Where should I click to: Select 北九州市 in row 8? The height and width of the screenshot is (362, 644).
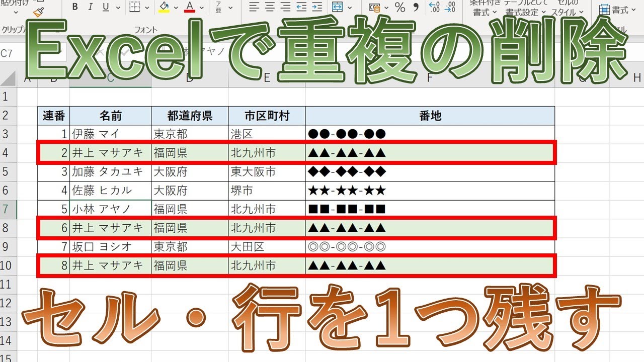coord(267,228)
